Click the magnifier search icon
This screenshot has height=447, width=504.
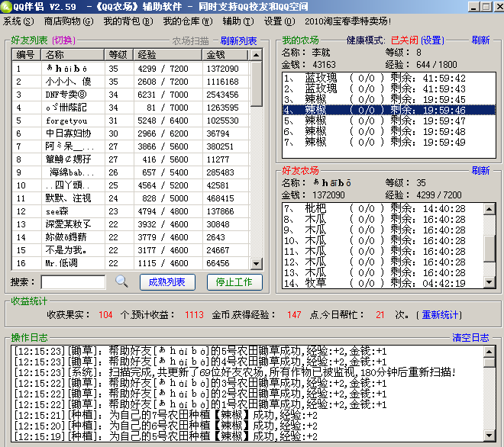[x=122, y=281]
